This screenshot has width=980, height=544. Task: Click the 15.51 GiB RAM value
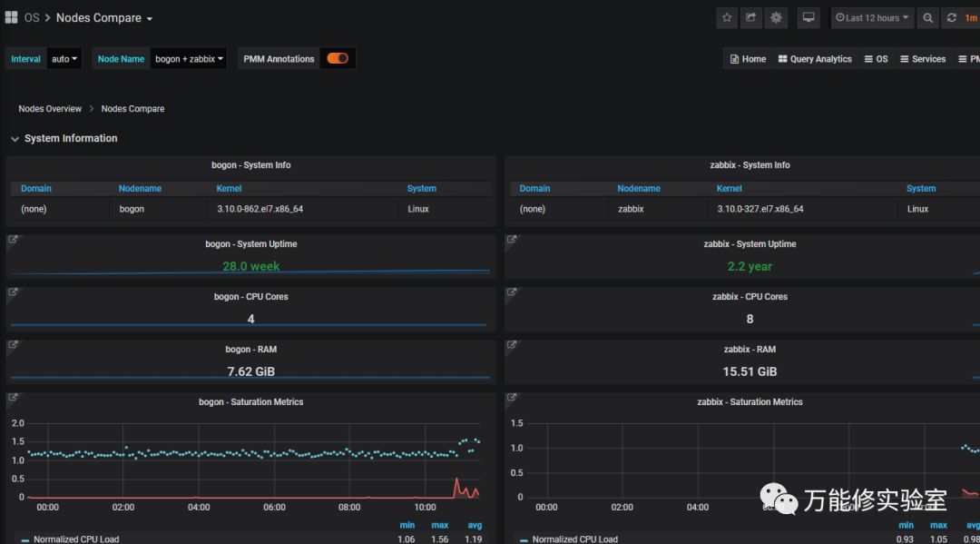point(750,371)
